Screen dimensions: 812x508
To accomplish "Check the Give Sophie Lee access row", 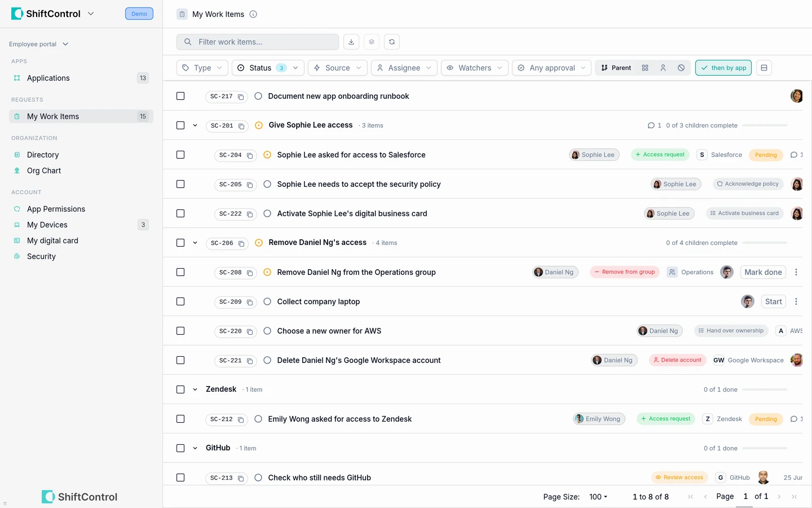I will (x=180, y=125).
